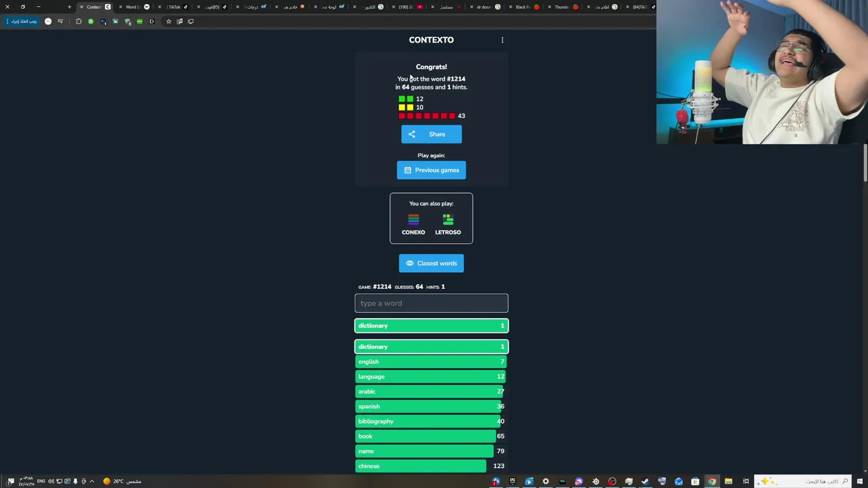
Task: Open the weather widget showing 26°C
Action: coord(123,481)
